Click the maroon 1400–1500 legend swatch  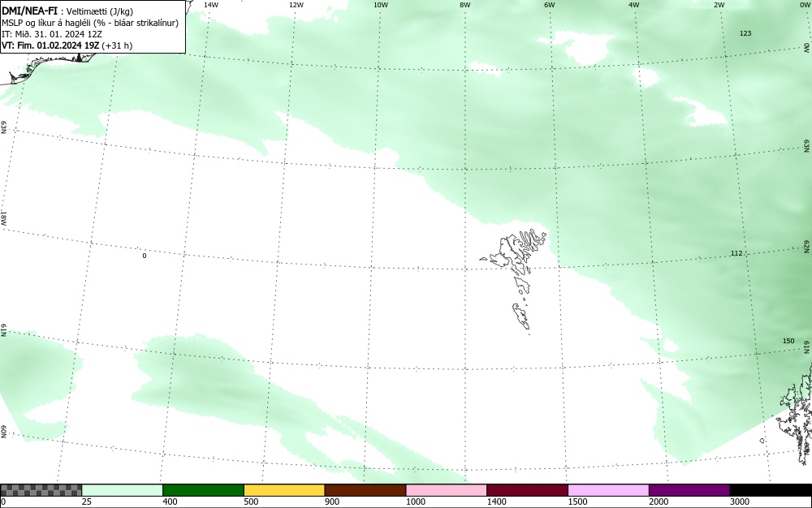click(x=527, y=490)
